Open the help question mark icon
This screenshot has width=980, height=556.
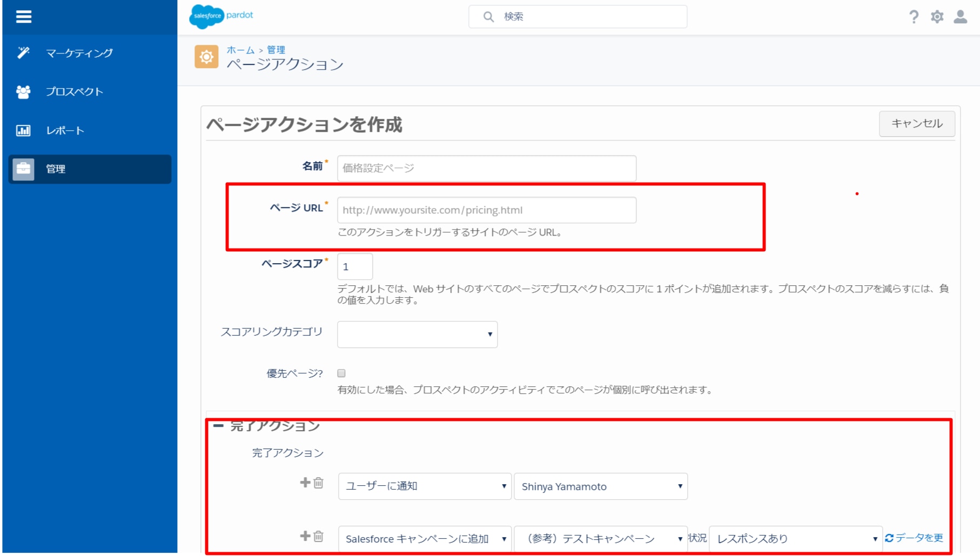914,17
